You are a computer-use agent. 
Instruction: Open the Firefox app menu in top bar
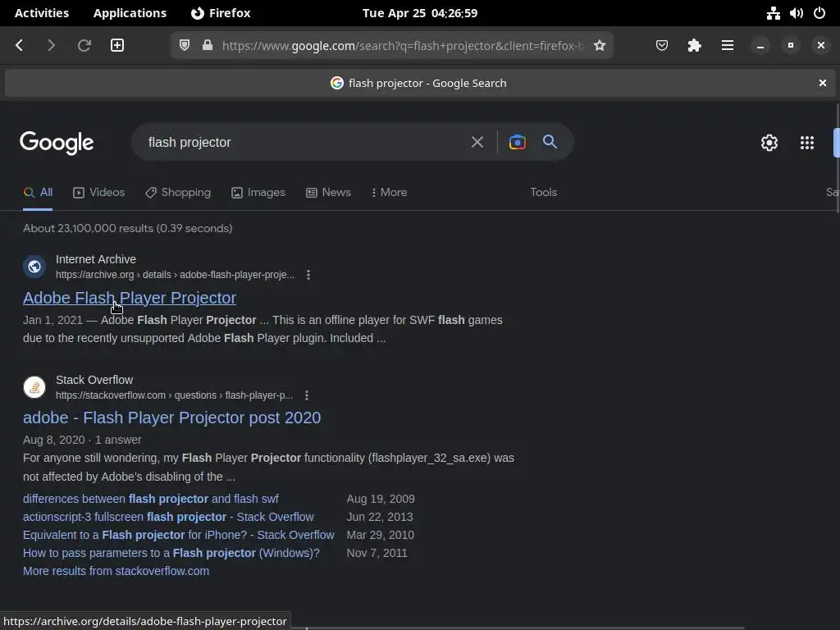click(x=220, y=13)
